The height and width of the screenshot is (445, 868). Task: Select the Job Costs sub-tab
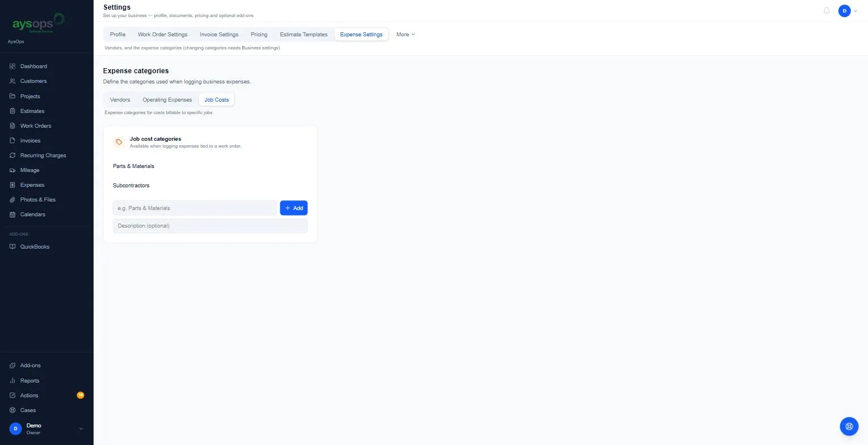click(x=217, y=100)
